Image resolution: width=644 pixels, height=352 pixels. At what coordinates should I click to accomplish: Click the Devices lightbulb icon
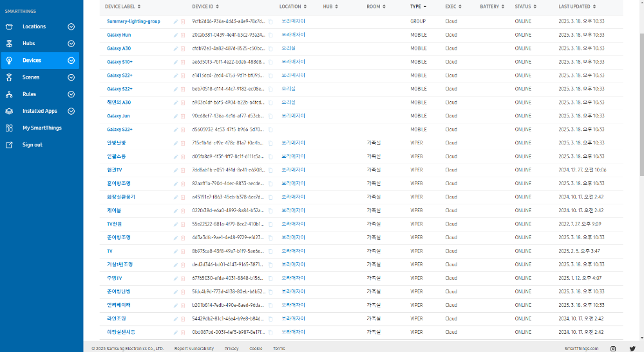[x=9, y=61]
